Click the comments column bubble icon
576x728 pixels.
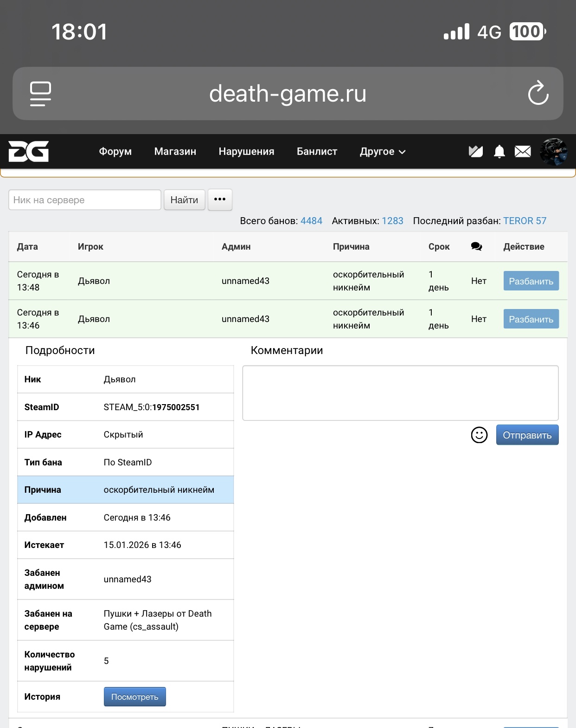(x=476, y=247)
